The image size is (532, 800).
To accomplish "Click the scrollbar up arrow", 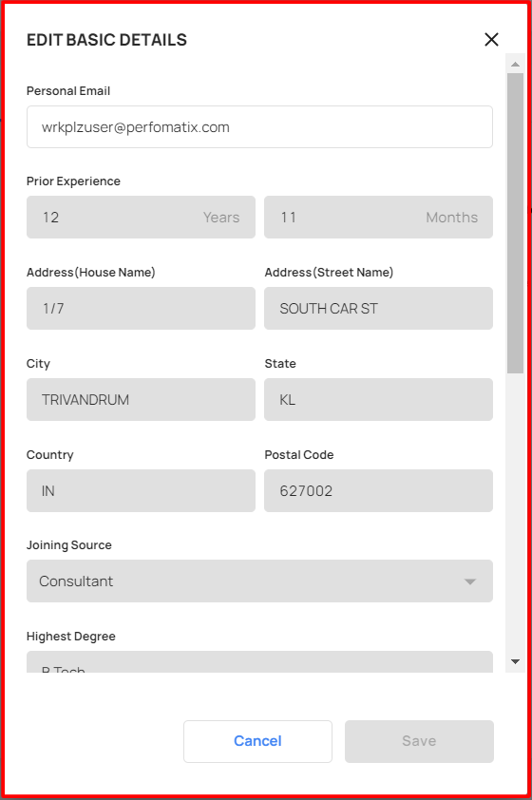I will click(x=515, y=64).
